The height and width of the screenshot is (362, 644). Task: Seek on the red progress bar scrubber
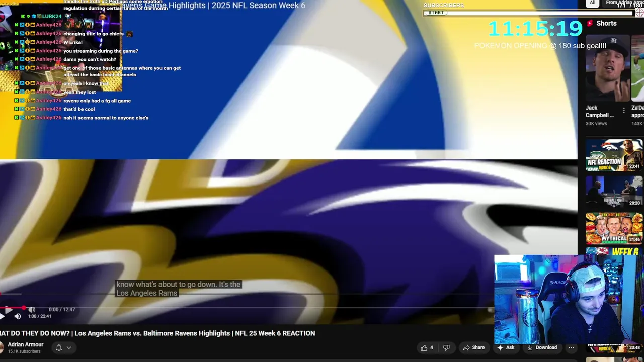pyautogui.click(x=24, y=307)
